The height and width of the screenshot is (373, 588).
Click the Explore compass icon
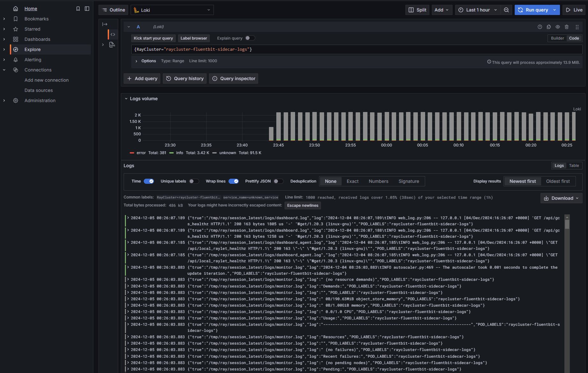(16, 49)
